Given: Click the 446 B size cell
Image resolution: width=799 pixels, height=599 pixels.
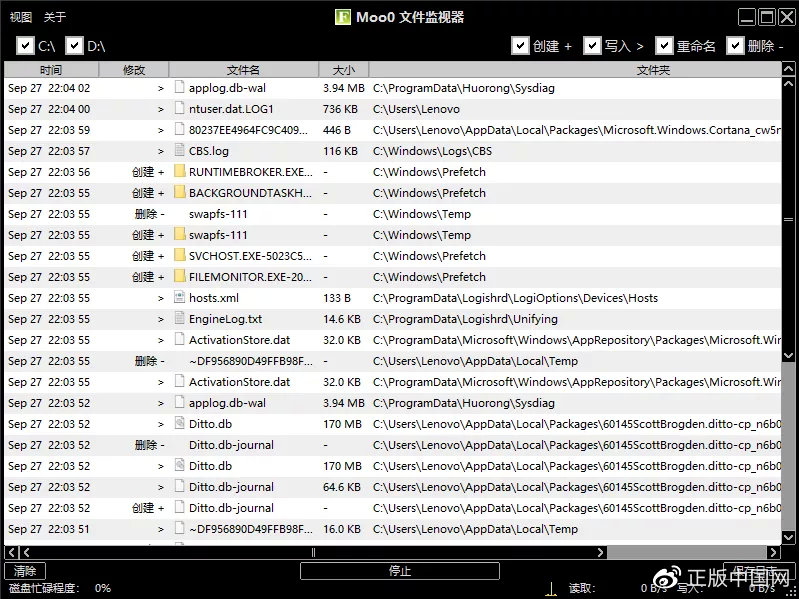Looking at the screenshot, I should point(336,130).
